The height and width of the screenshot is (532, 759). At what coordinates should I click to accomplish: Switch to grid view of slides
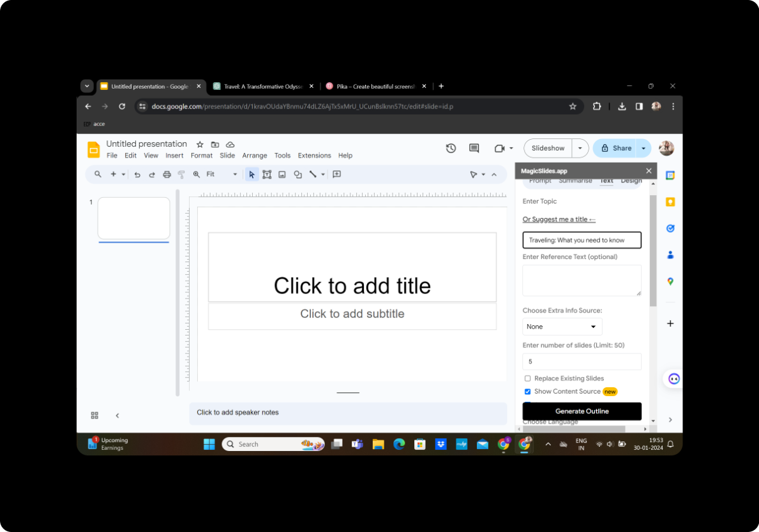[x=95, y=415]
